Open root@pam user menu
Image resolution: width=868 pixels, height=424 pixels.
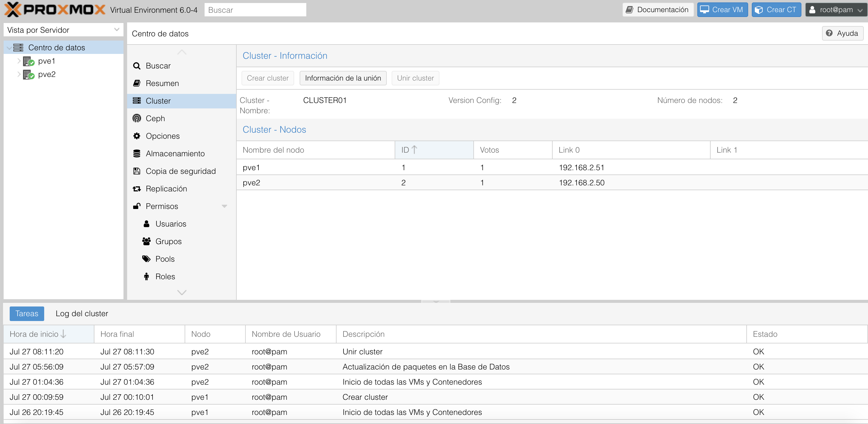point(836,10)
